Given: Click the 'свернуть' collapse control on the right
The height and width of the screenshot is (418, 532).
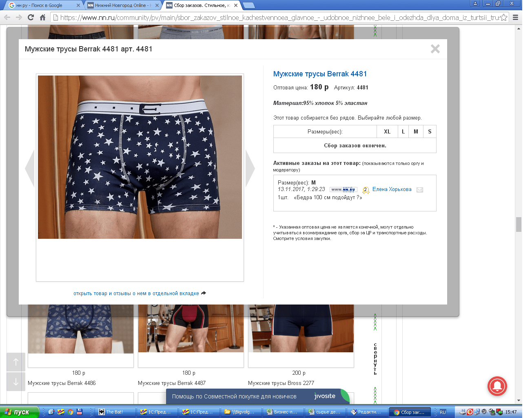Looking at the screenshot, I should [375, 359].
